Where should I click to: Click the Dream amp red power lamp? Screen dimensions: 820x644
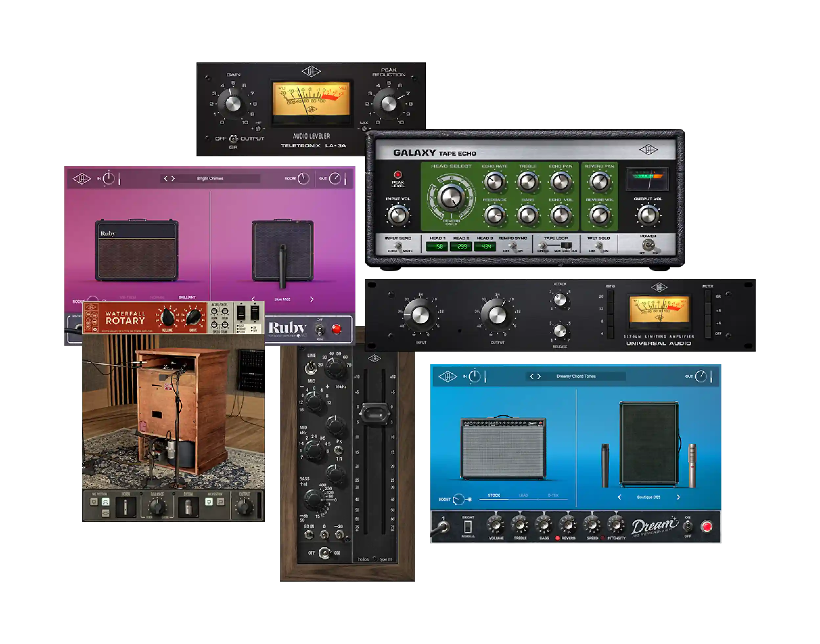point(707,526)
